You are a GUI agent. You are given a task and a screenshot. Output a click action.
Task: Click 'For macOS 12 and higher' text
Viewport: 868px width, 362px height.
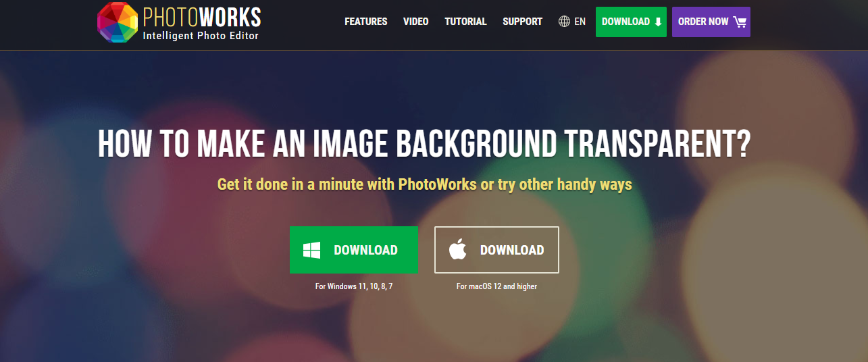click(496, 286)
